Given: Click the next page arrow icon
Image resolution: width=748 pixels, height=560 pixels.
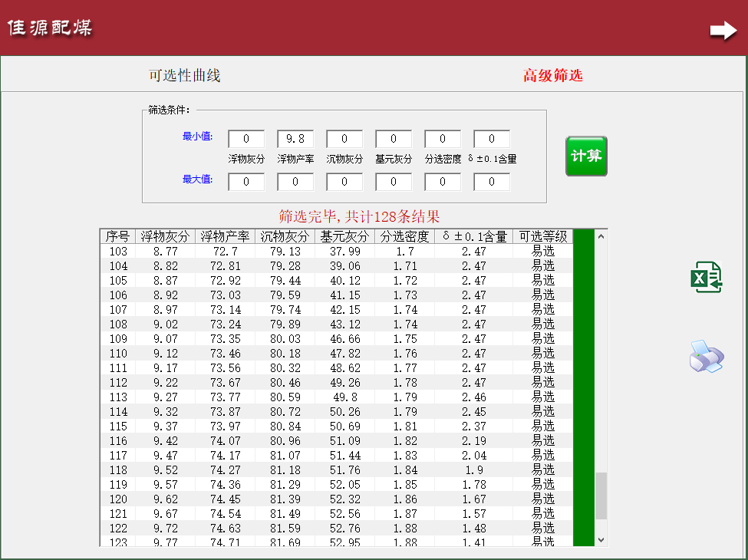Looking at the screenshot, I should 723,31.
